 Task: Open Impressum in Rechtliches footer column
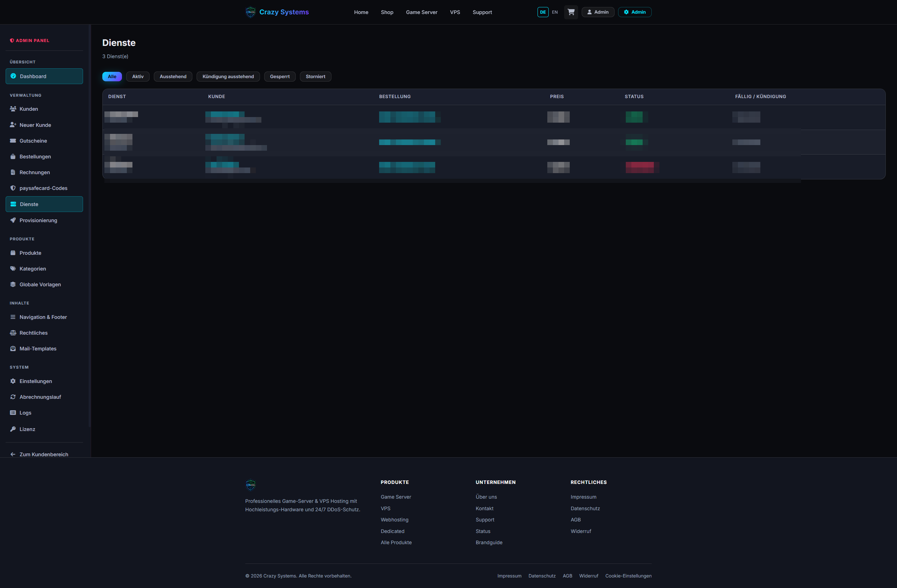(583, 497)
